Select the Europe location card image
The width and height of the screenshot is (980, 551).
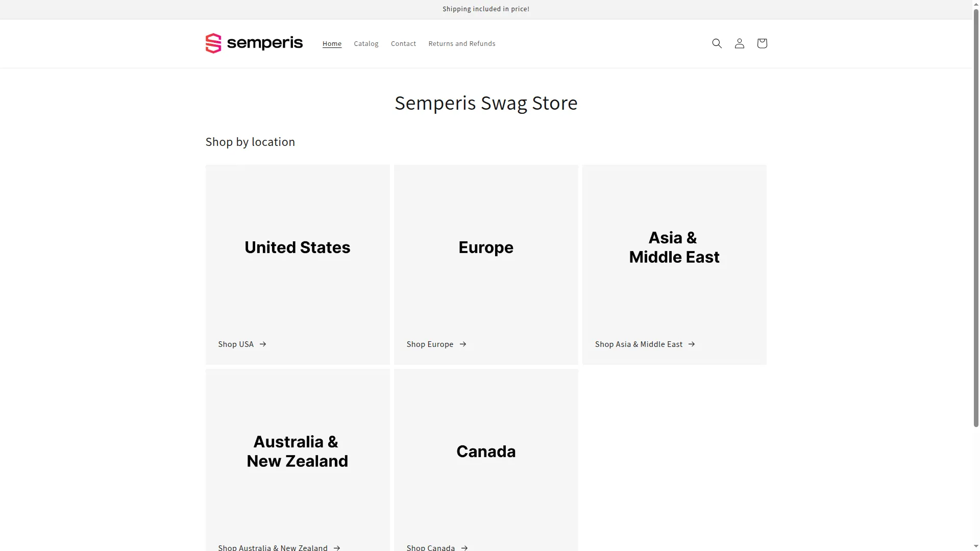tap(486, 247)
